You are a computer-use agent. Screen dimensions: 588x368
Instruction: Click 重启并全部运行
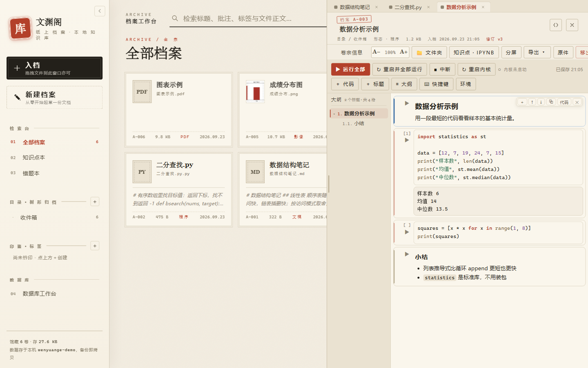pos(399,69)
